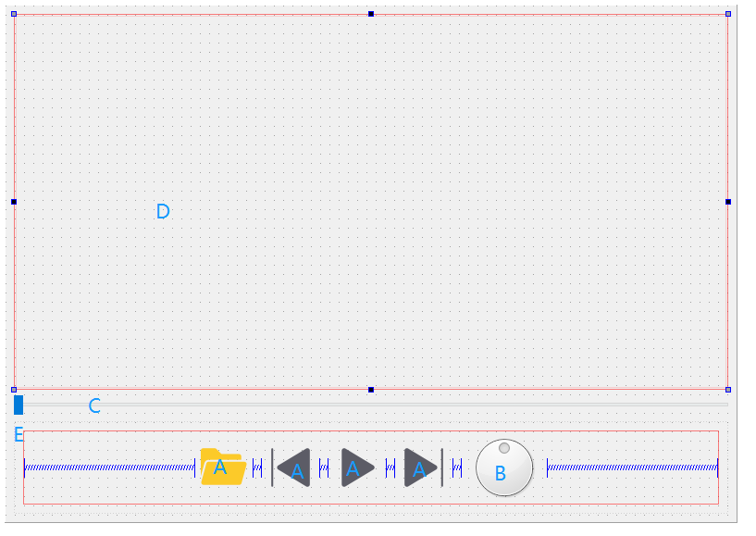Click the letter D in the canvas
This screenshot has height=536, width=756.
[x=163, y=211]
